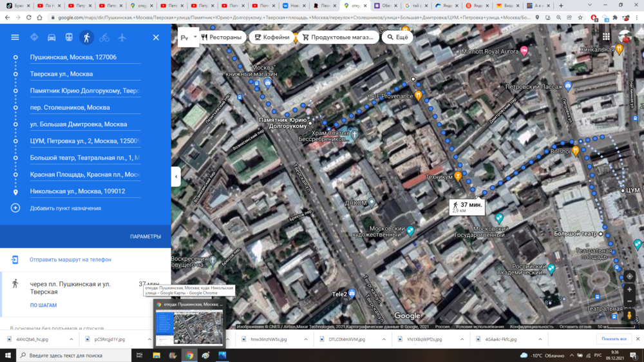
Task: Add a destination with the plus icon
Action: pos(15,208)
